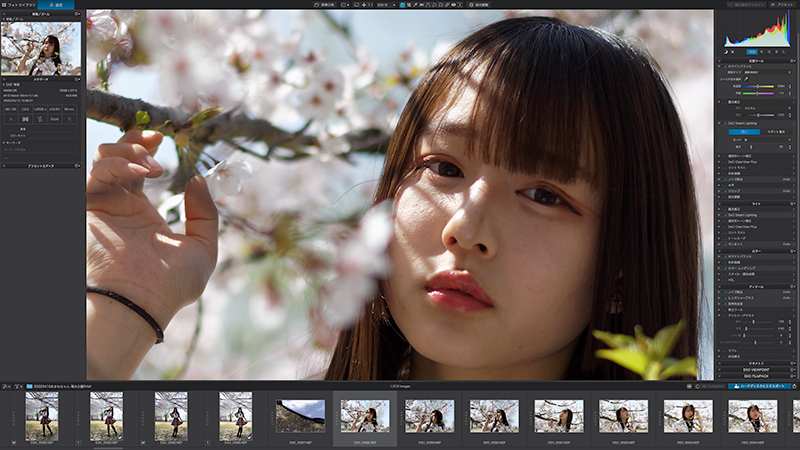Click the filter funnel icon in filmstrip bar
The image size is (800, 450).
click(17, 386)
